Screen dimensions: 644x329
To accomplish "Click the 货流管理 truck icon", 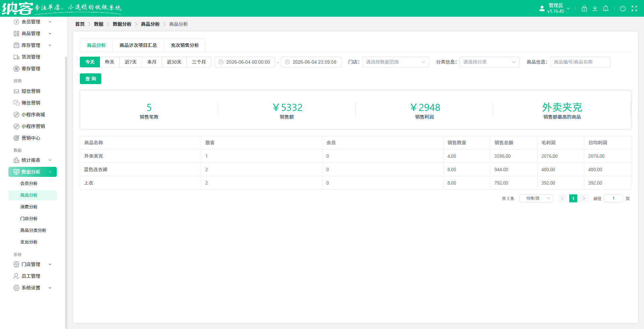I will [16, 57].
